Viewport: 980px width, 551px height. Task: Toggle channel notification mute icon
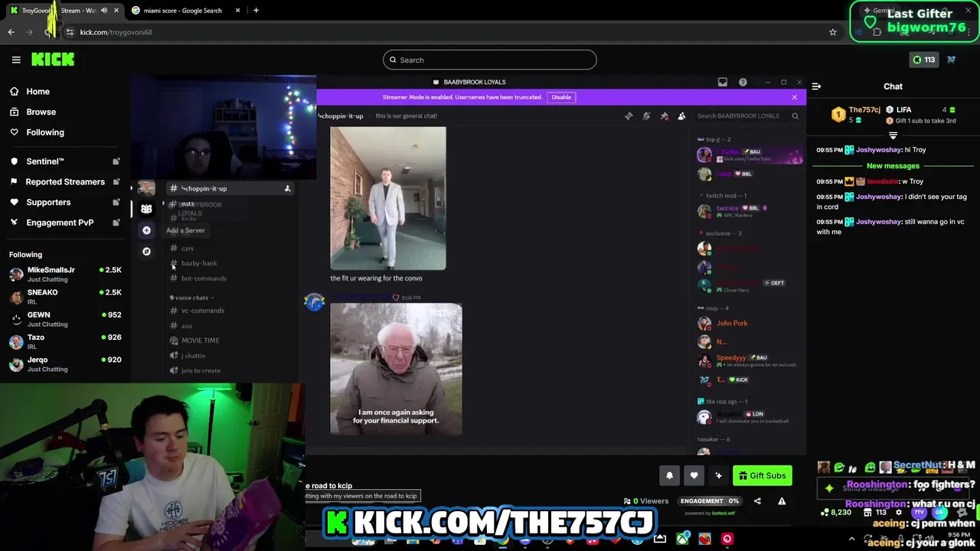(x=646, y=116)
